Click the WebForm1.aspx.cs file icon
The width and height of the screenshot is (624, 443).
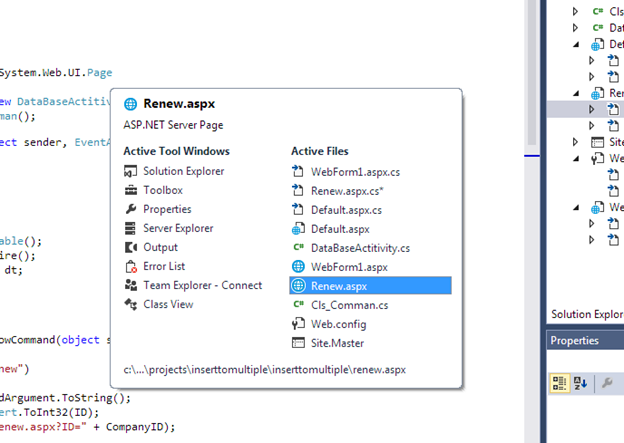click(x=298, y=172)
